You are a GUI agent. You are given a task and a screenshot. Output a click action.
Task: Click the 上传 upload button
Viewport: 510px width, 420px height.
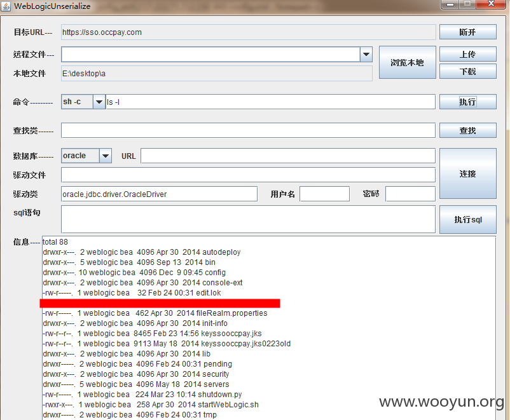tap(468, 54)
